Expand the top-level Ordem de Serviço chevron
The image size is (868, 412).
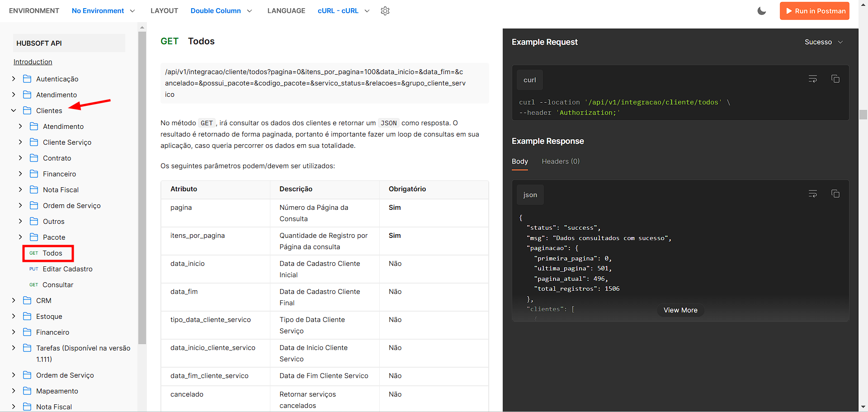pyautogui.click(x=14, y=375)
